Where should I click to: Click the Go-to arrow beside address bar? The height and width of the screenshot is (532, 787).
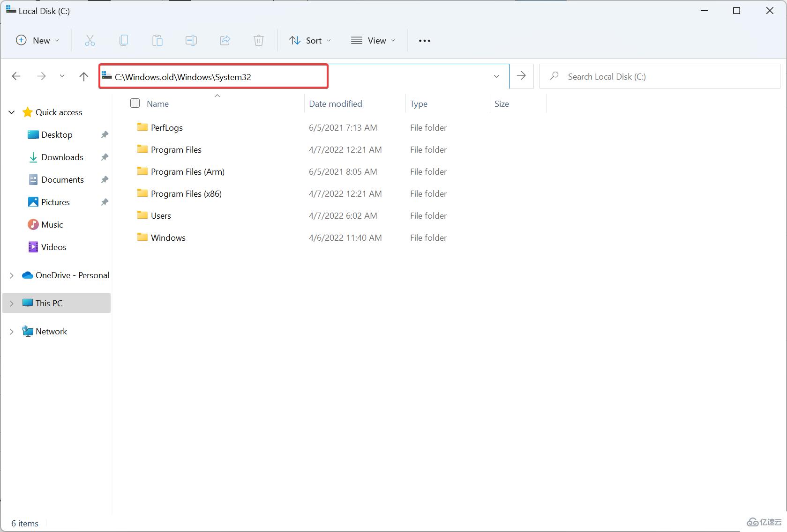tap(521, 76)
